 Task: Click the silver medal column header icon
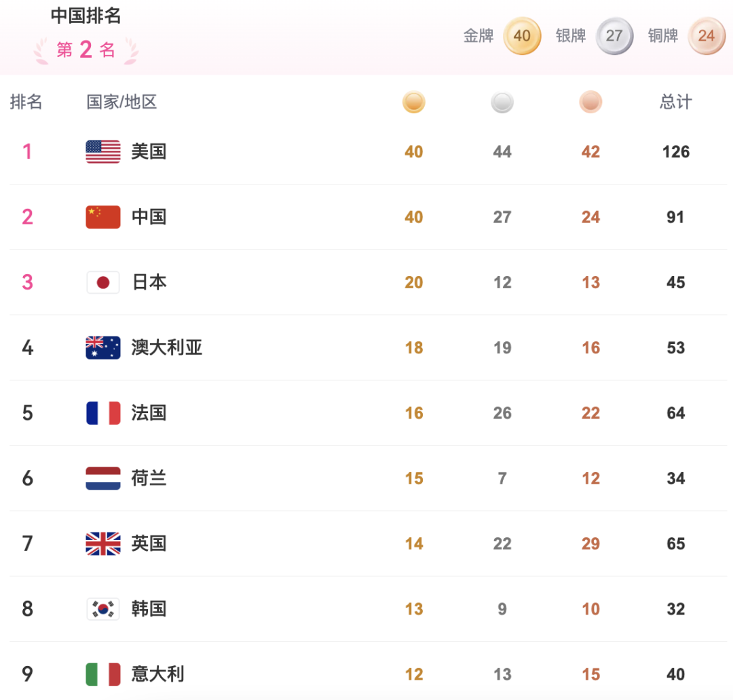coord(502,102)
